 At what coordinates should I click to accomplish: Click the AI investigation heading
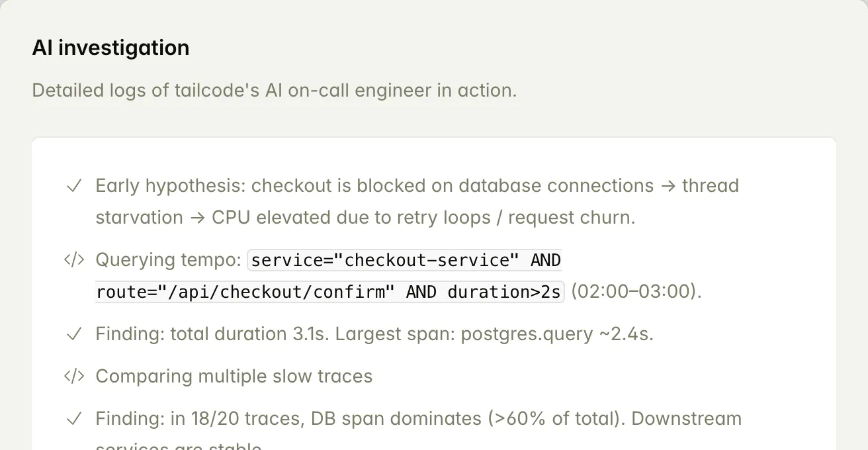[x=110, y=48]
